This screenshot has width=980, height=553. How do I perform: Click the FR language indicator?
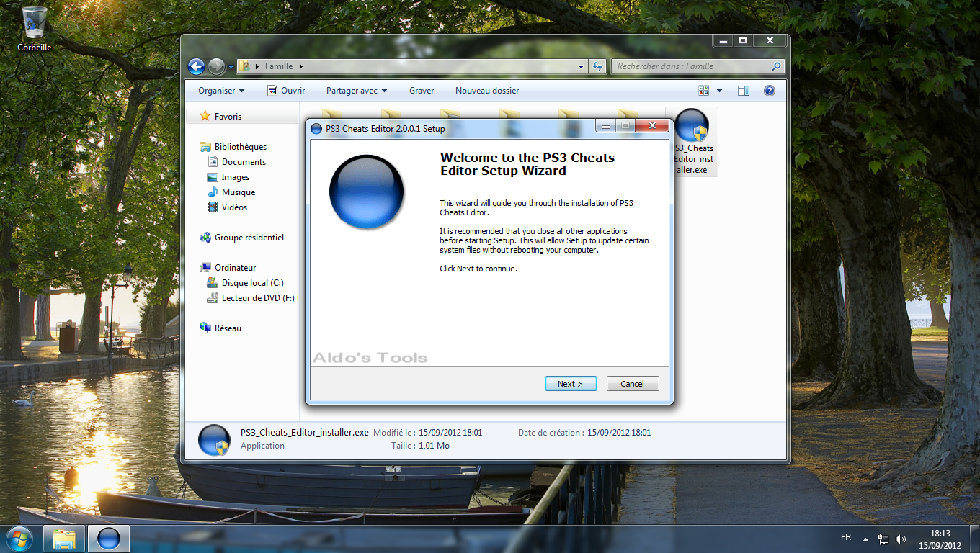[846, 538]
